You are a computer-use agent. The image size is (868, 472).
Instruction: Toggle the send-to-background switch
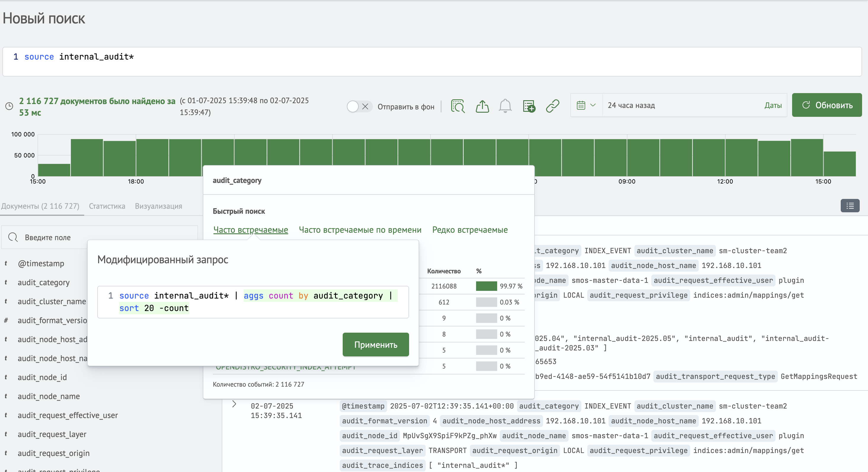tap(359, 106)
